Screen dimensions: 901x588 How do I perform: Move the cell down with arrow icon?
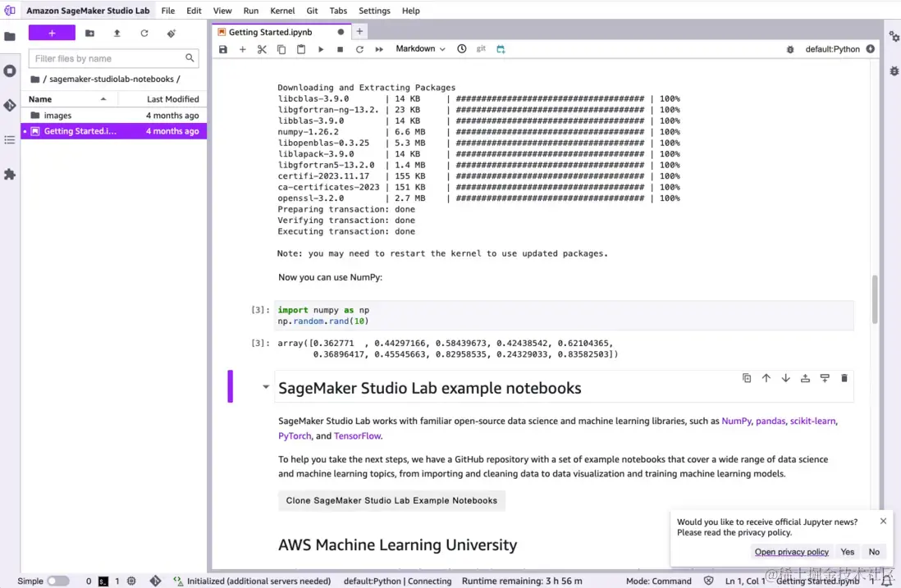[x=785, y=378]
